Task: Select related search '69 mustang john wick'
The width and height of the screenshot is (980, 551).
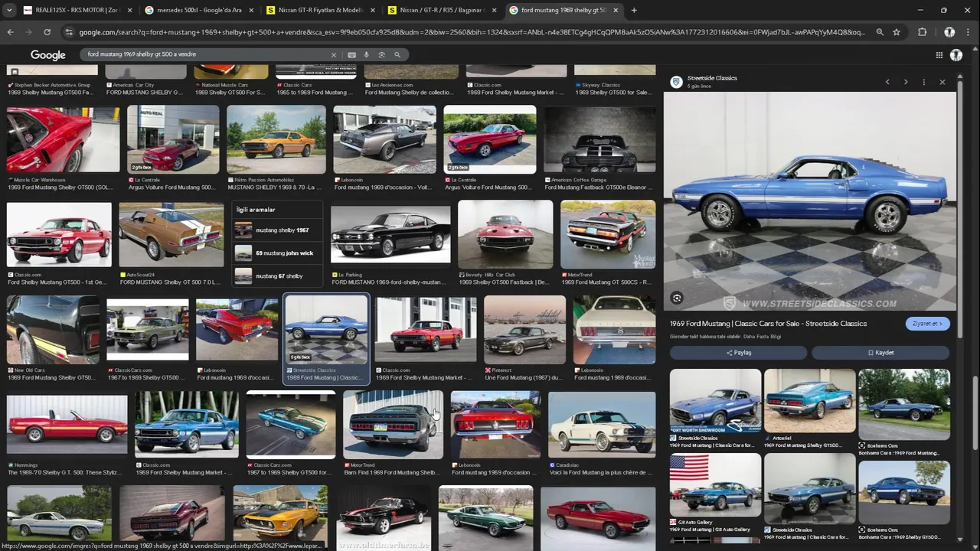Action: click(x=277, y=253)
